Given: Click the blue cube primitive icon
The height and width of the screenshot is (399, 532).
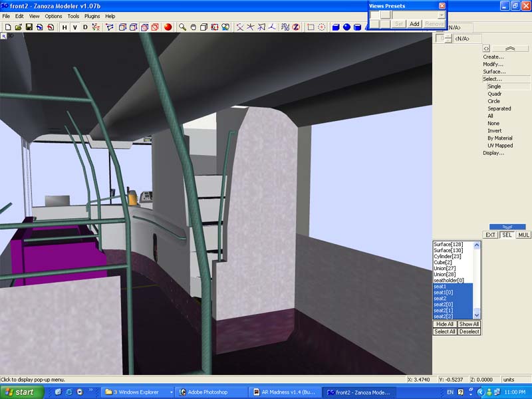Looking at the screenshot, I should coord(336,27).
